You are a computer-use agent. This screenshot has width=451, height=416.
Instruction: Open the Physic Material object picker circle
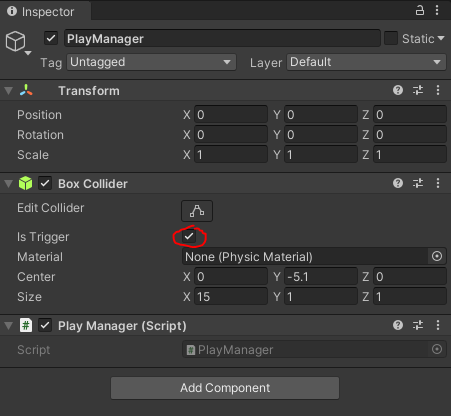(x=437, y=256)
